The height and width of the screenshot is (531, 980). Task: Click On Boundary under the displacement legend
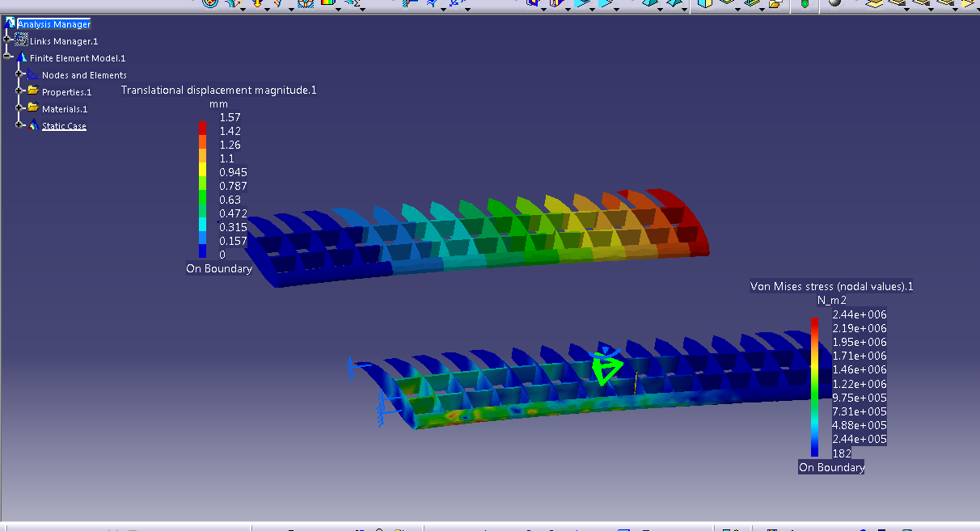click(x=219, y=268)
